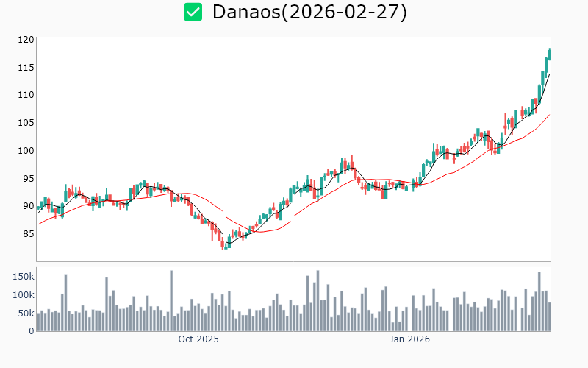This screenshot has height=368, width=588.
Task: Select the 110 price axis label
Action: (x=26, y=95)
